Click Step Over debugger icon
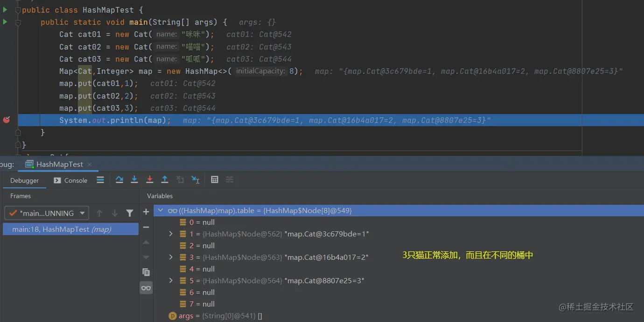 119,179
